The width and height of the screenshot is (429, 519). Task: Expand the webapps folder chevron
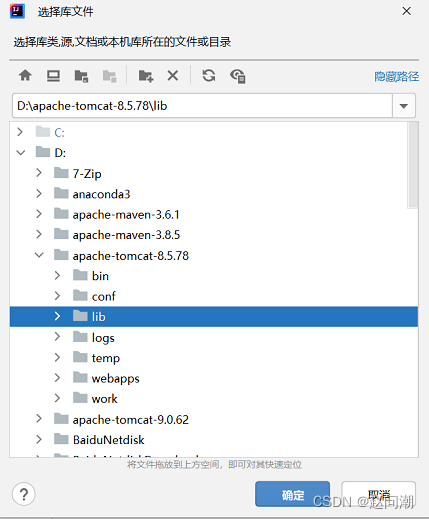57,378
